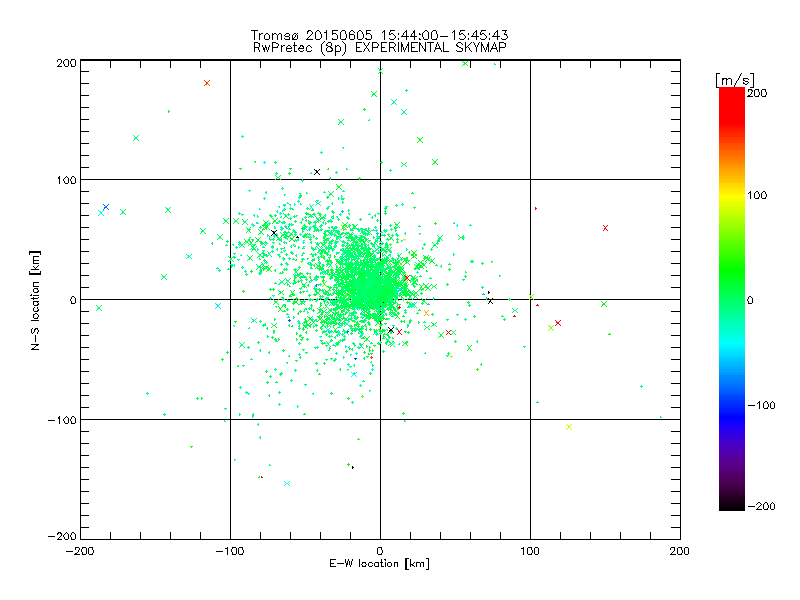Viewport: 800px width, 600px height.
Task: Click the E-W axis tick label '200'
Action: click(680, 552)
